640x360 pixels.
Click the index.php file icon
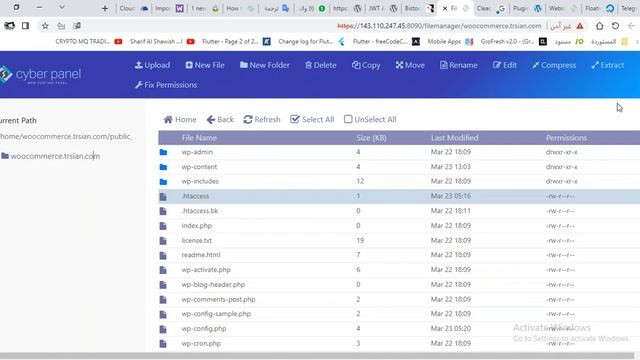163,226
